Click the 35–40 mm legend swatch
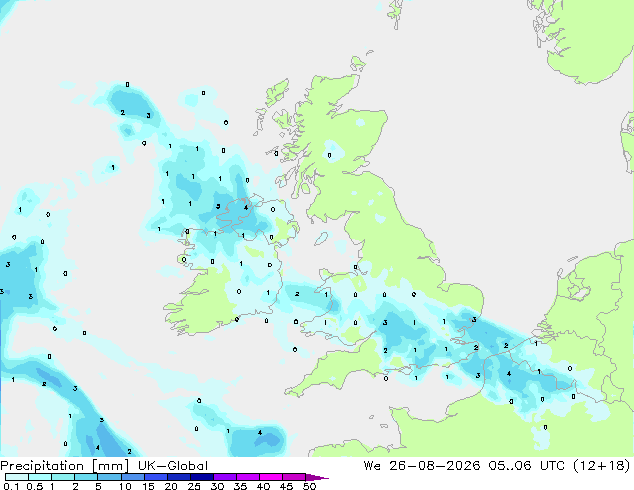This screenshot has height=490, width=634. (x=247, y=477)
